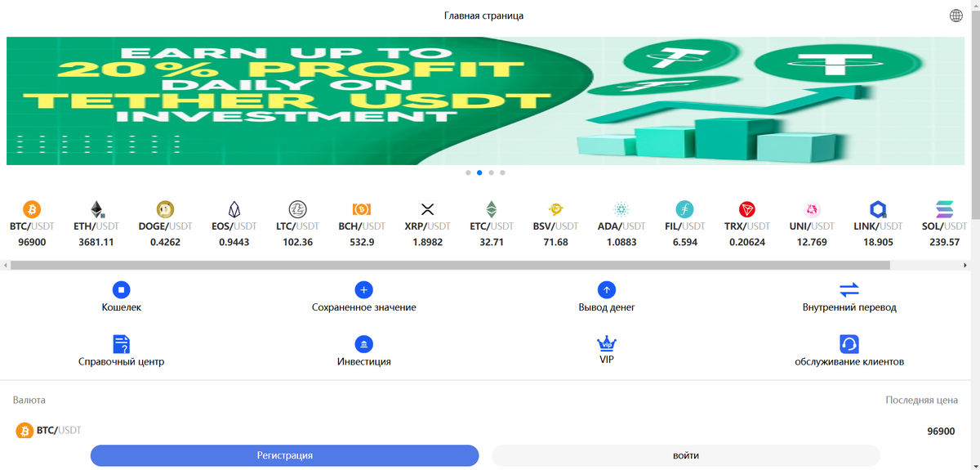Open the VIP crown icon
This screenshot has width=980, height=470.
pos(607,342)
